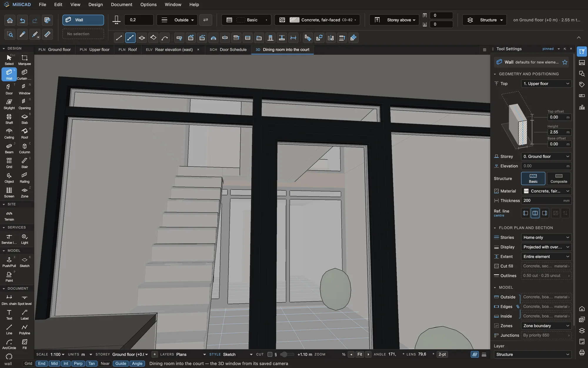Activate the Slab tool
The height and width of the screenshot is (368, 588).
(x=24, y=118)
